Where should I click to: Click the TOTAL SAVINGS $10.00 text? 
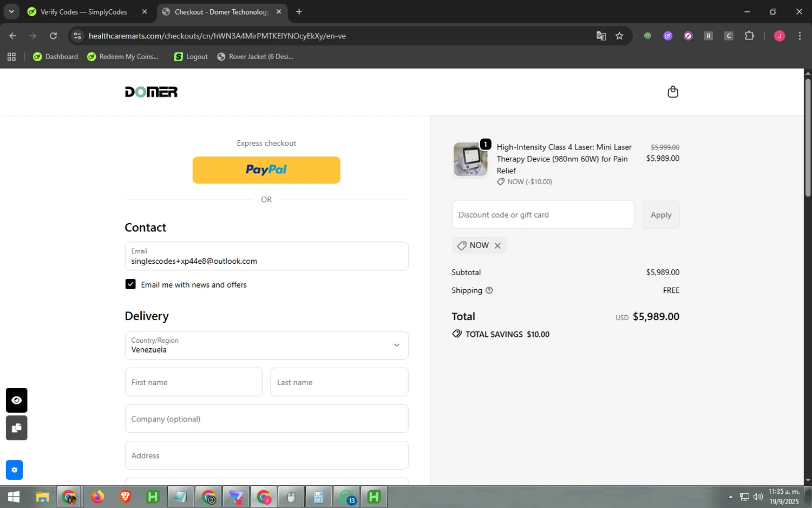tap(507, 334)
